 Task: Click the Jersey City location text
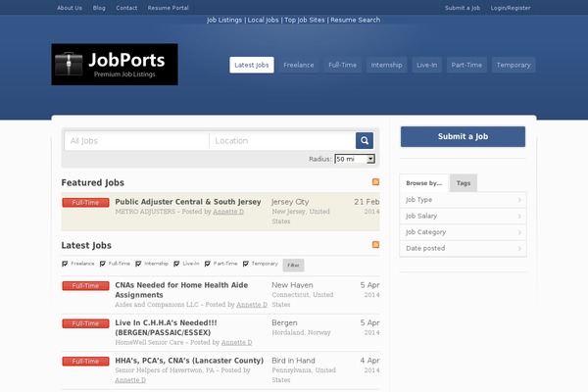point(290,202)
